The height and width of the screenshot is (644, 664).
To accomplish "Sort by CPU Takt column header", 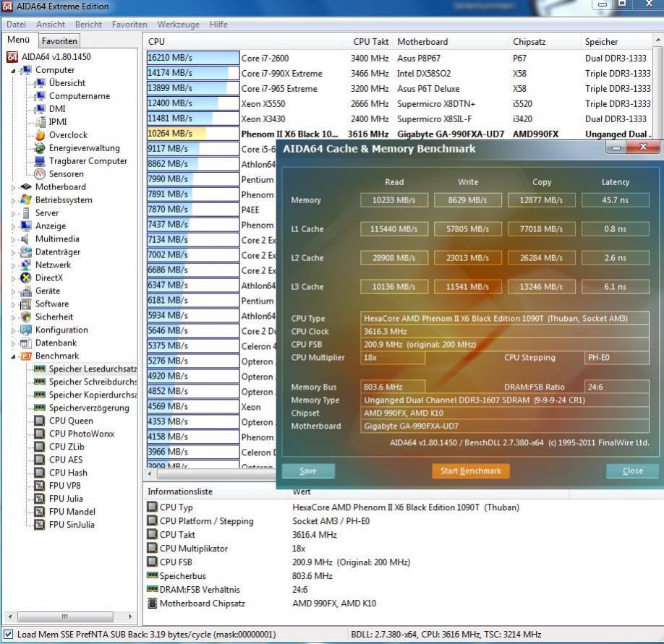I will tap(367, 42).
